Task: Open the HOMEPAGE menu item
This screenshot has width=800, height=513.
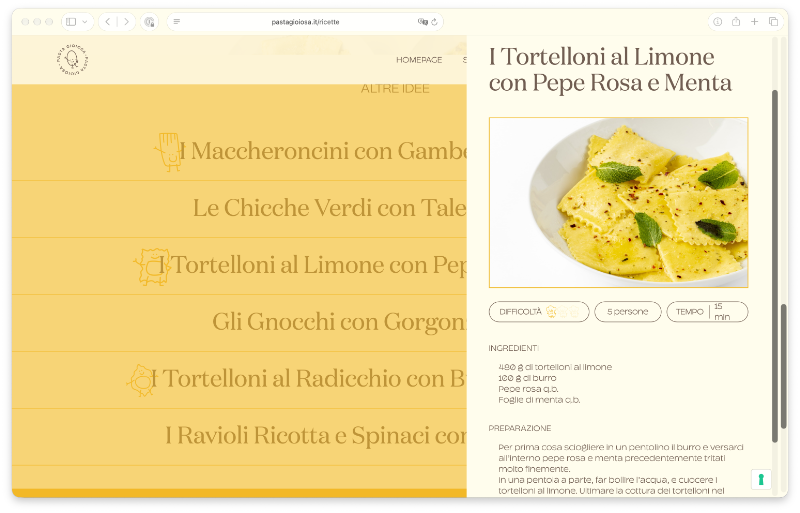Action: point(419,60)
